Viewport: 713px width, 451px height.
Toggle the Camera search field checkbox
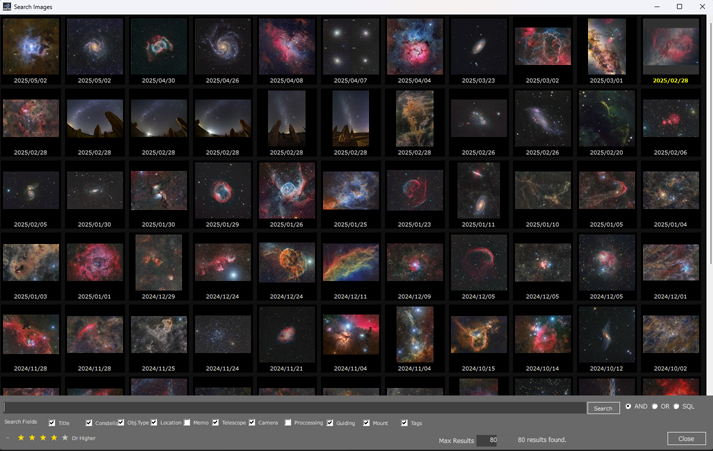tap(252, 422)
